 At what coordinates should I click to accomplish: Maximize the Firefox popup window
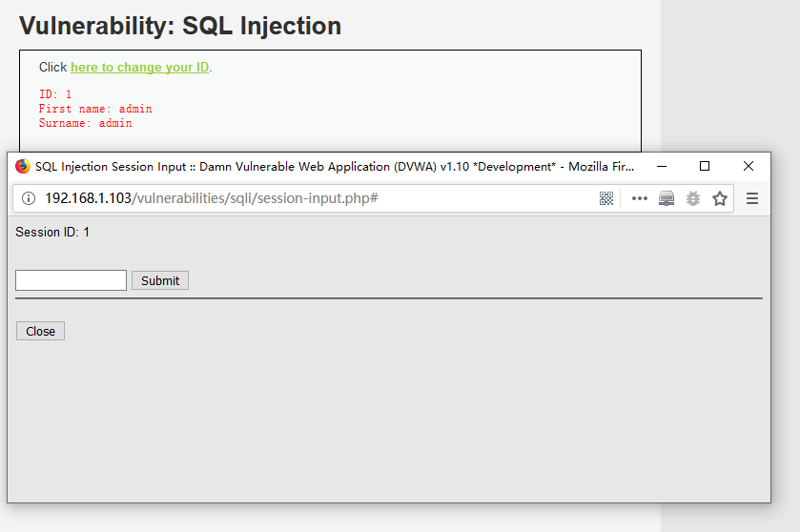(705, 166)
